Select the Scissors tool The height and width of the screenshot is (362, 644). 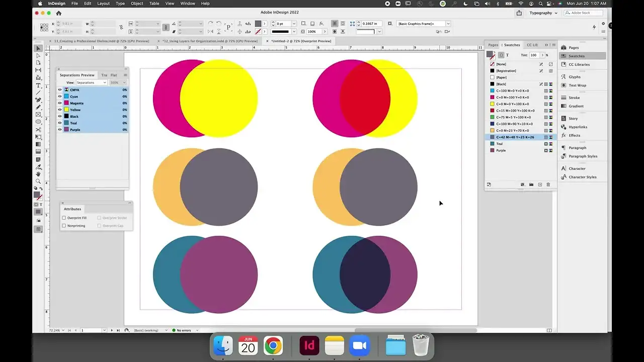click(x=38, y=130)
